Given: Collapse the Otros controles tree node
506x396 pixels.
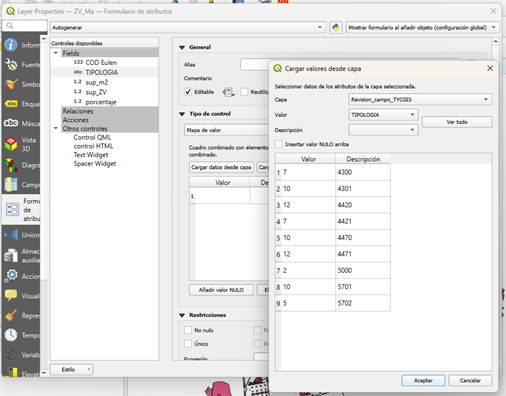Looking at the screenshot, I should (x=56, y=128).
